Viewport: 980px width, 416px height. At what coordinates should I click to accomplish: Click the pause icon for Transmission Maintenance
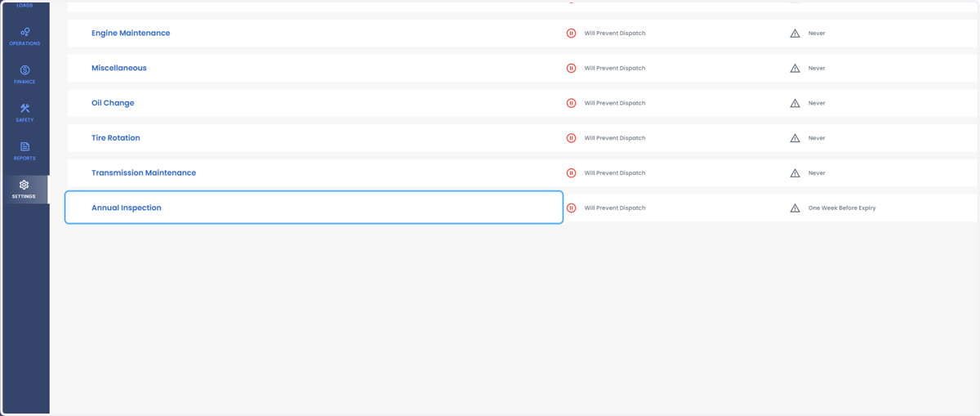click(x=572, y=173)
